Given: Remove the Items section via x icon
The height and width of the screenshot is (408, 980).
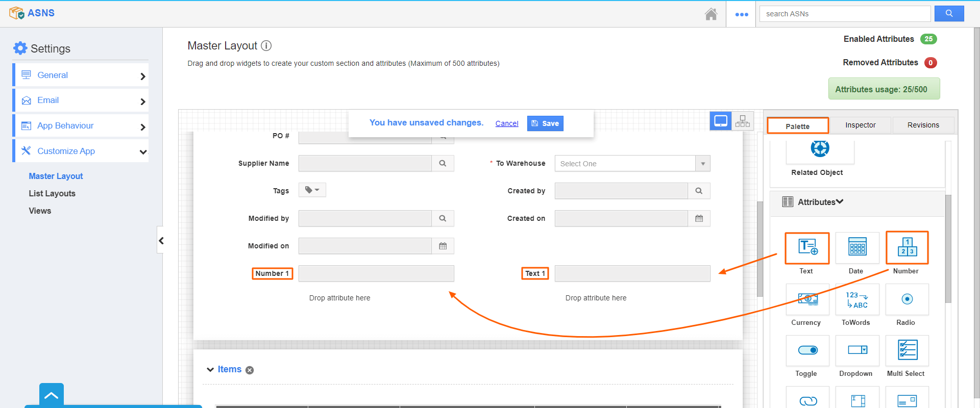Looking at the screenshot, I should pos(250,370).
